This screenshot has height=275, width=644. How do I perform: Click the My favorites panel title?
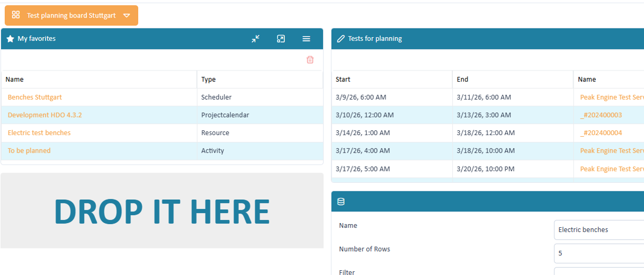(x=37, y=39)
